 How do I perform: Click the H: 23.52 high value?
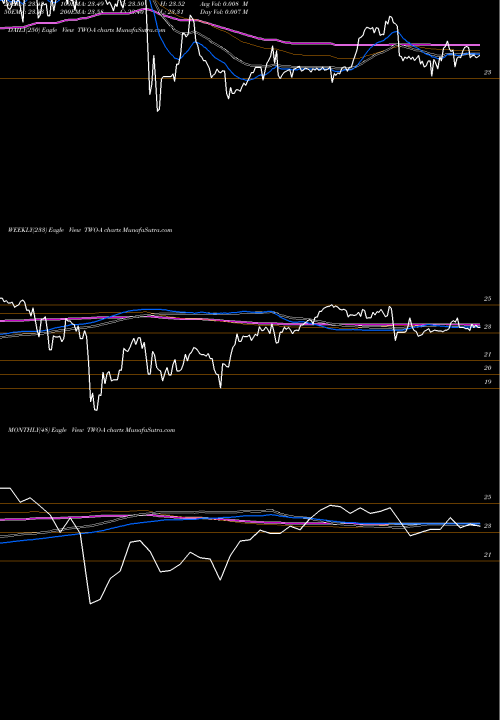173,4
